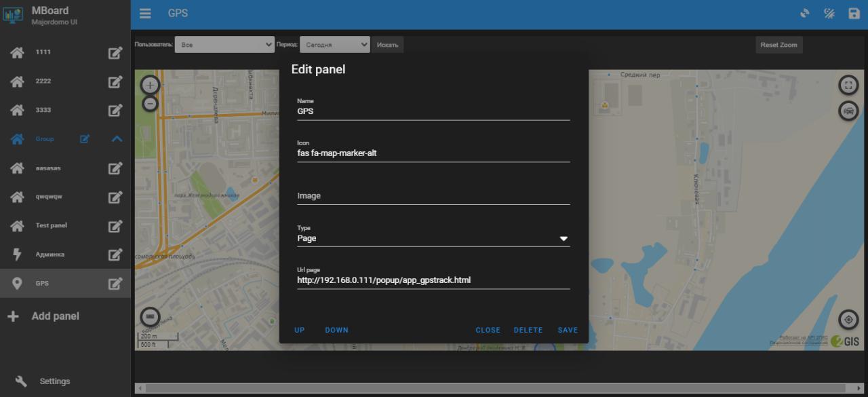868x397 pixels.
Task: Collapse the Group section with the chevron
Action: click(117, 139)
